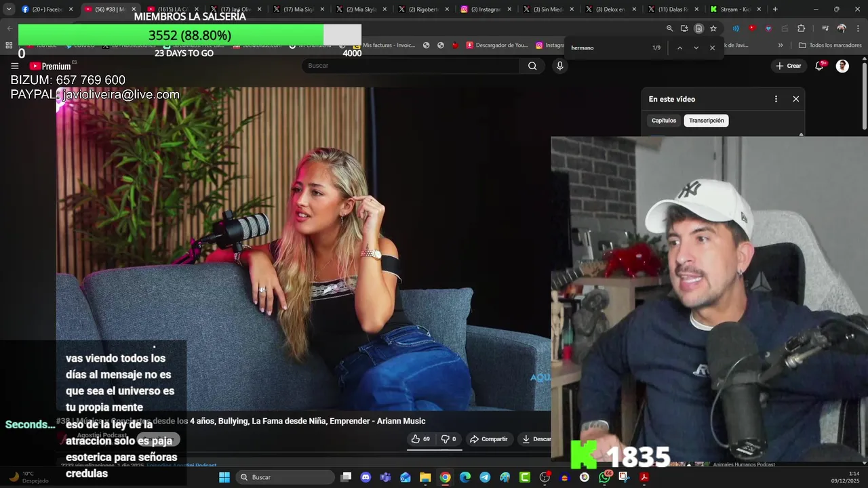Viewport: 868px width, 488px height.
Task: Click the find-in-page field containing hermano
Action: click(607, 48)
